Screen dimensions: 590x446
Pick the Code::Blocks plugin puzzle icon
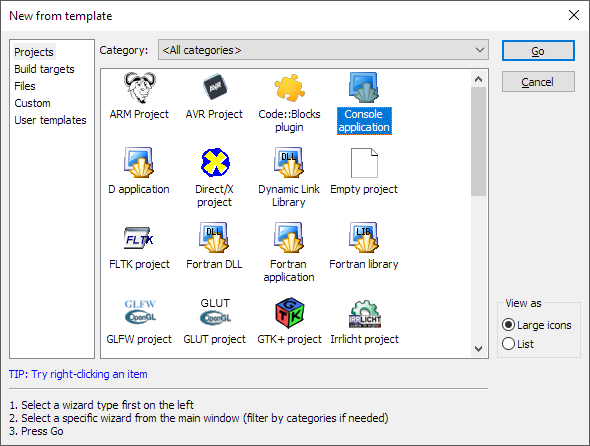click(x=289, y=88)
